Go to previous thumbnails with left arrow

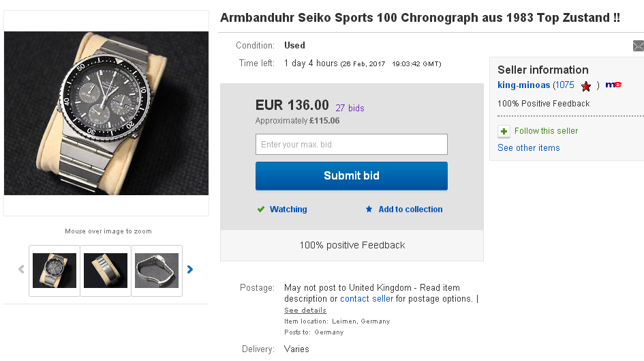21,270
